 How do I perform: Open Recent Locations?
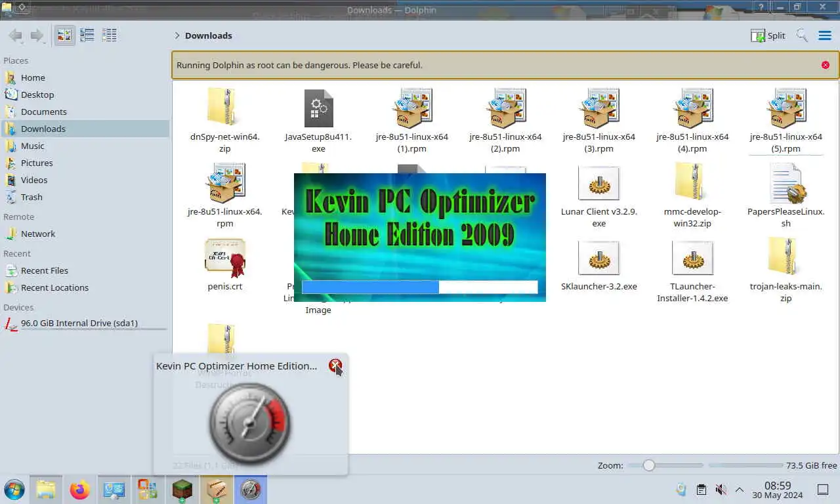pyautogui.click(x=85, y=287)
